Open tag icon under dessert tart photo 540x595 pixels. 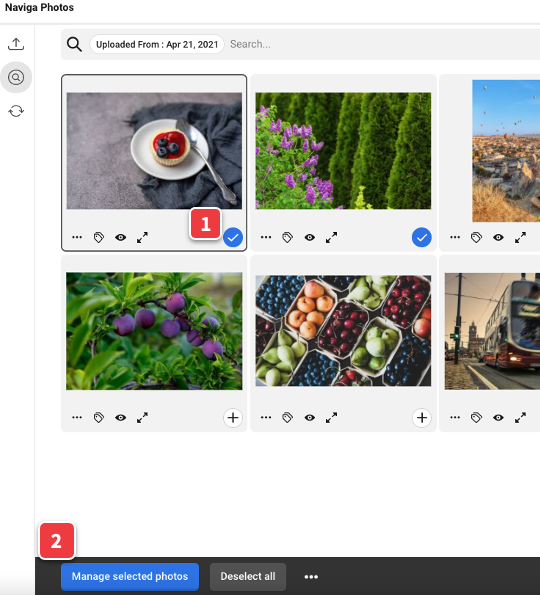pyautogui.click(x=99, y=238)
